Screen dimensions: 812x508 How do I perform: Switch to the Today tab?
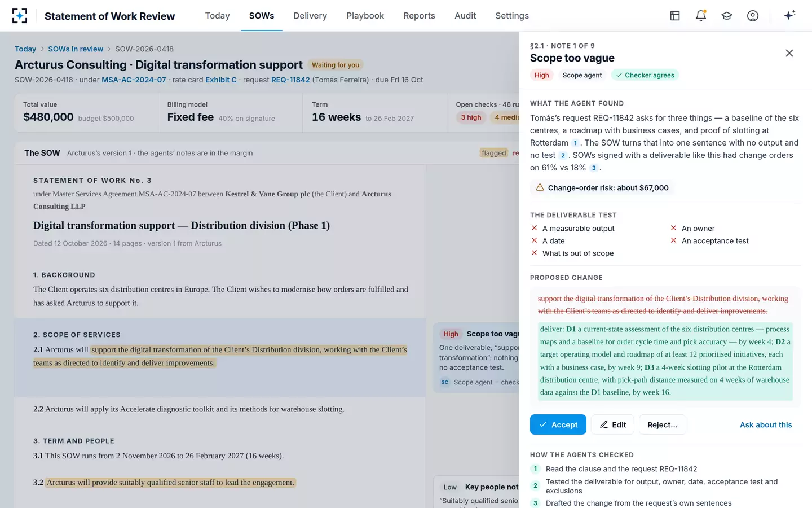[217, 16]
